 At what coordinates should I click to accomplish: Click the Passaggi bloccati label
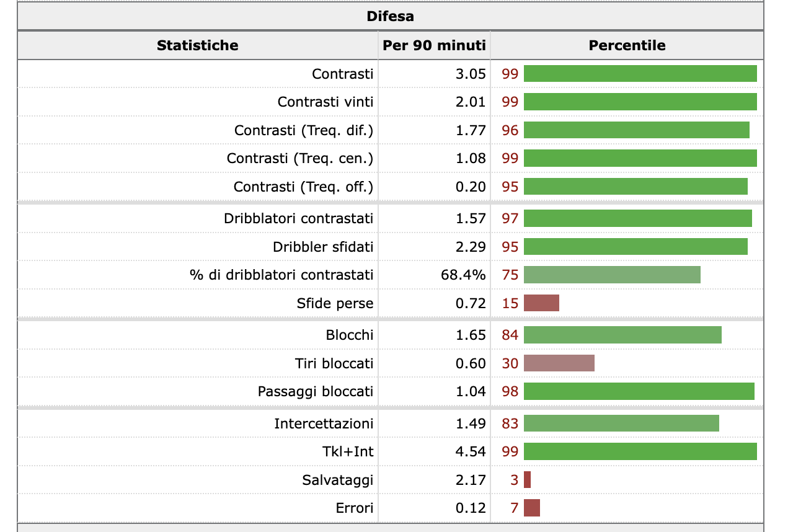[316, 391]
